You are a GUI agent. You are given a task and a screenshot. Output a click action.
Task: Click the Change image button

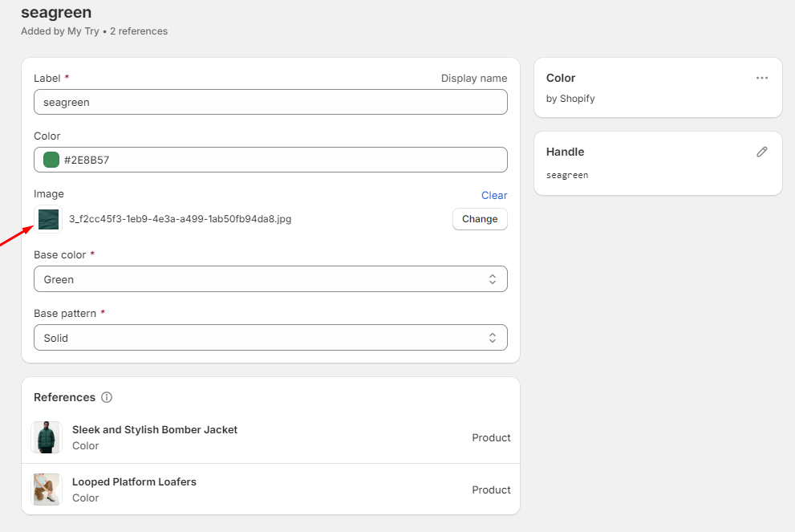tap(480, 219)
